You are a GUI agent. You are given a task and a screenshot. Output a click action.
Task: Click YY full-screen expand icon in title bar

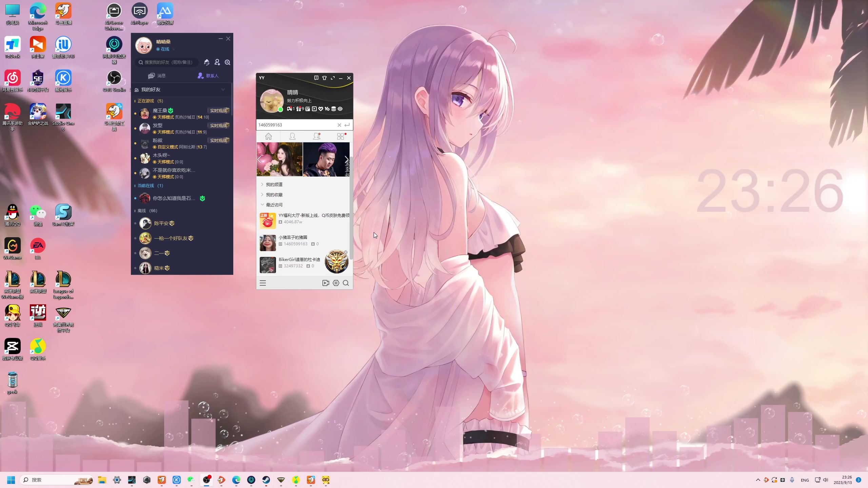(333, 78)
